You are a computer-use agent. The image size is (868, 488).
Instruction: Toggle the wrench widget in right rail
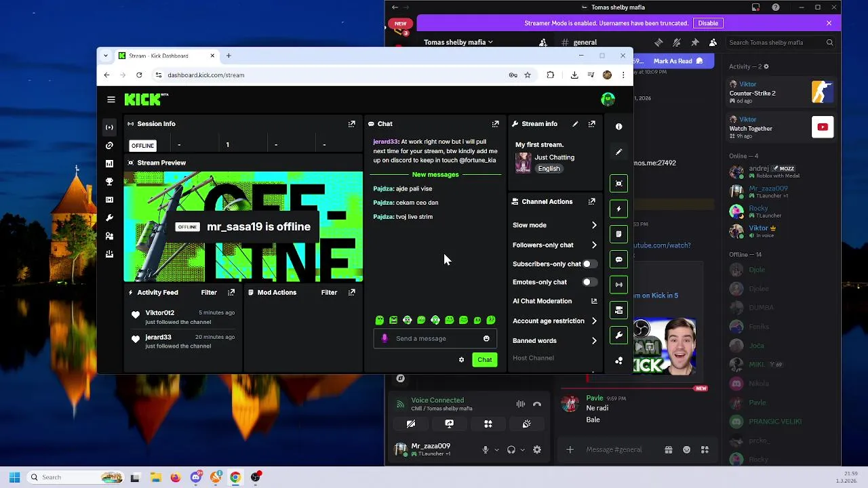(x=618, y=335)
